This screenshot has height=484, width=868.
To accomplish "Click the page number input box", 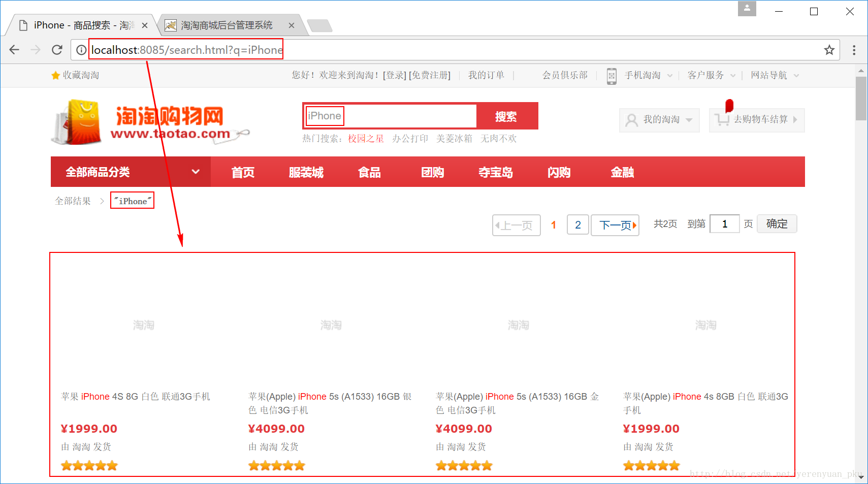I will pyautogui.click(x=724, y=224).
